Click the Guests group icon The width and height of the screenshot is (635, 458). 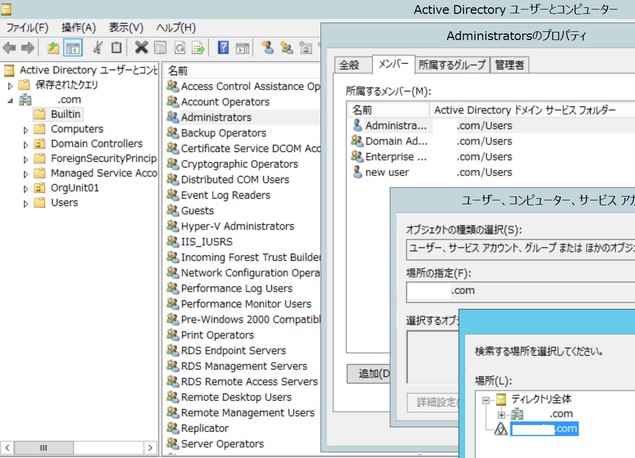pos(173,211)
